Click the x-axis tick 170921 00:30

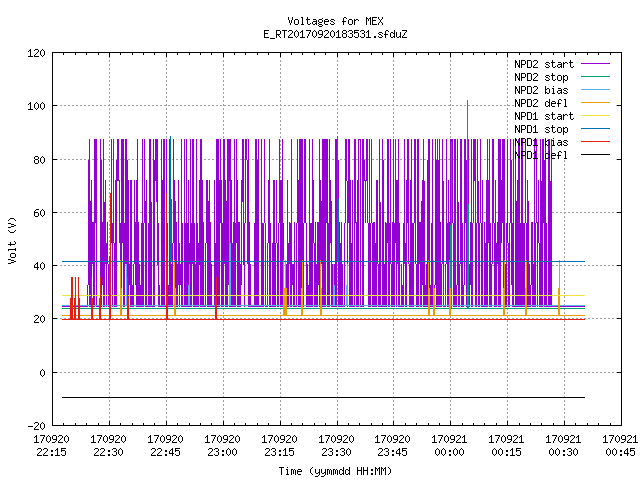tap(563, 446)
